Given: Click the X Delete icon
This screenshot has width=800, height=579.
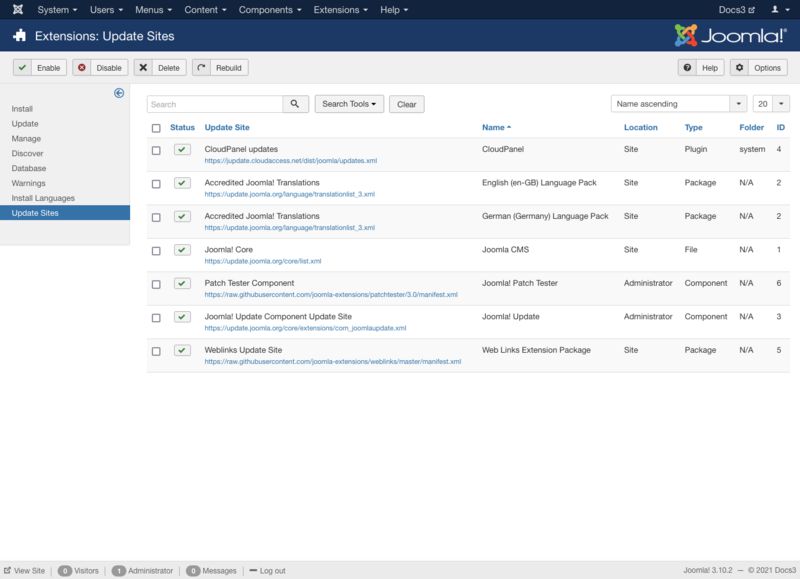Looking at the screenshot, I should point(143,68).
